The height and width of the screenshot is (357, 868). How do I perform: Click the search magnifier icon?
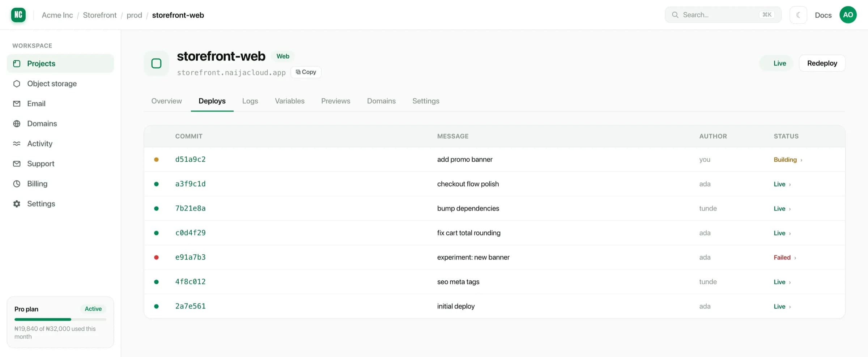675,15
